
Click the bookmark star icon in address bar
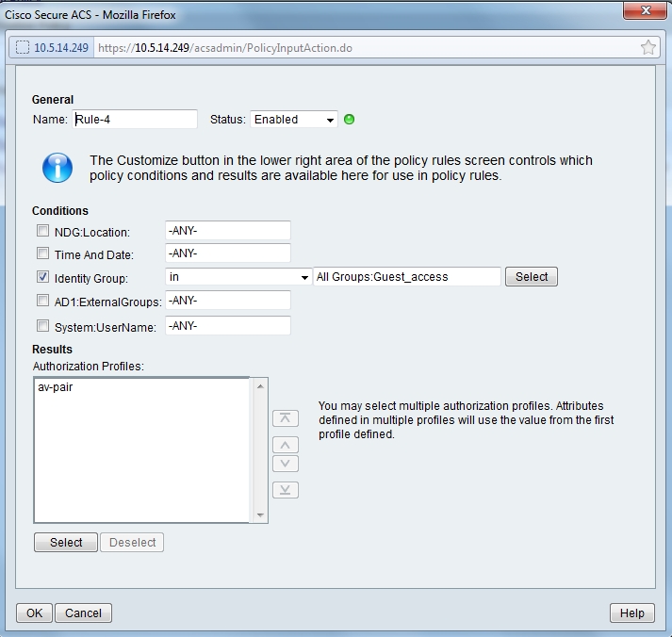(648, 47)
